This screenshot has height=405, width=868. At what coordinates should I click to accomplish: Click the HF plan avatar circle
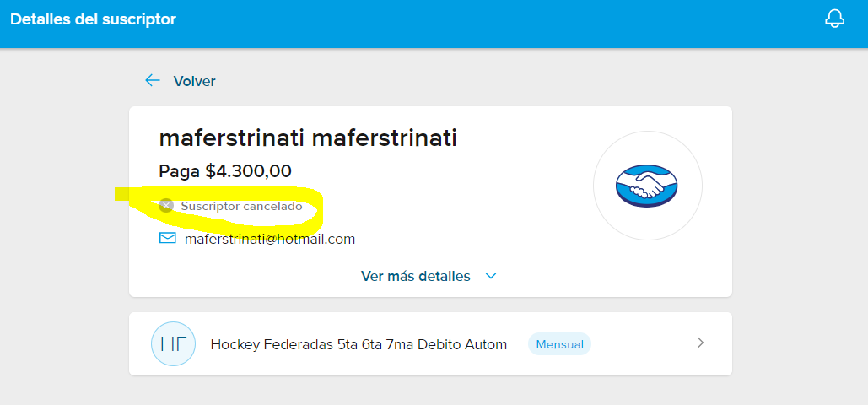tap(173, 344)
